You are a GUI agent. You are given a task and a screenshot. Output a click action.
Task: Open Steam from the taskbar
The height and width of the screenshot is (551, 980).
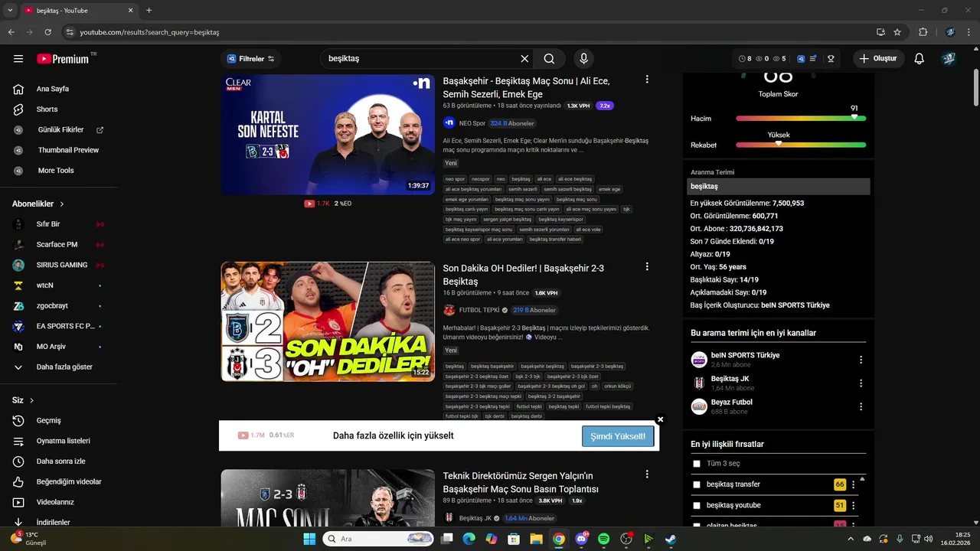click(670, 539)
